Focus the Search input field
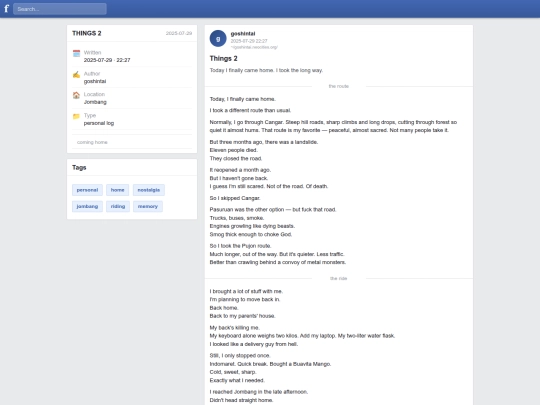 pyautogui.click(x=60, y=9)
